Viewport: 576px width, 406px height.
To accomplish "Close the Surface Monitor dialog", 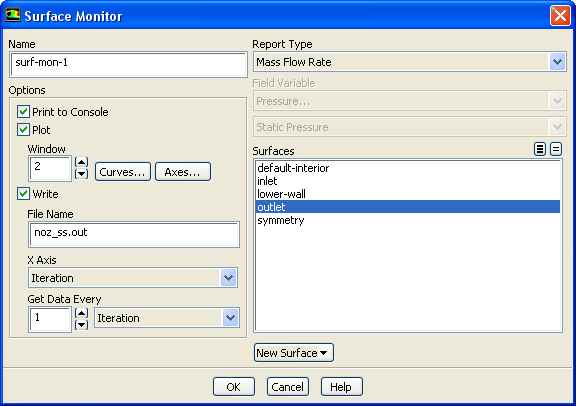I will point(560,16).
